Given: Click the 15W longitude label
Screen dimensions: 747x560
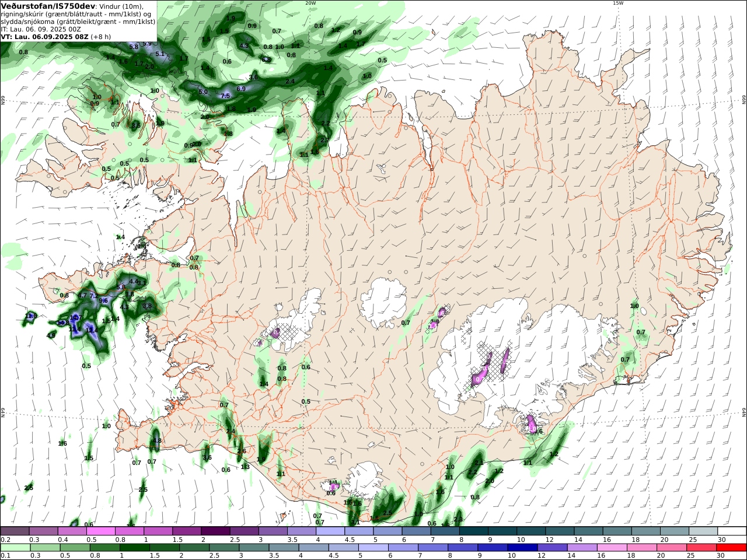Looking at the screenshot, I should tap(618, 3).
